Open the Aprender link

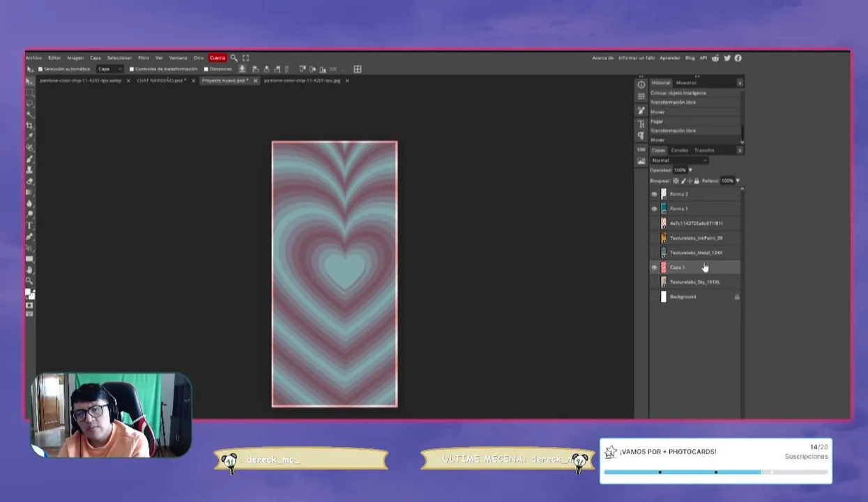click(670, 58)
